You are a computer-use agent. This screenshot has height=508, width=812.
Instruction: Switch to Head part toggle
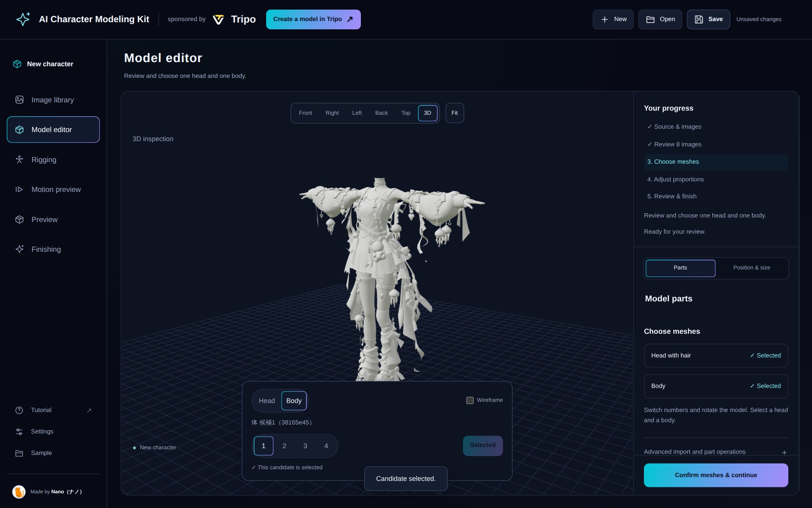click(267, 401)
